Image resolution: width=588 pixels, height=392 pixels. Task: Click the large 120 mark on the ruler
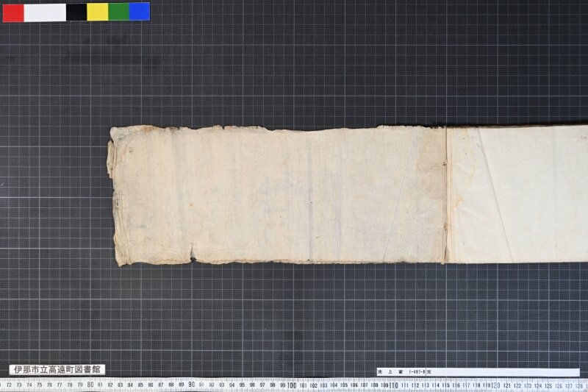[495, 385]
